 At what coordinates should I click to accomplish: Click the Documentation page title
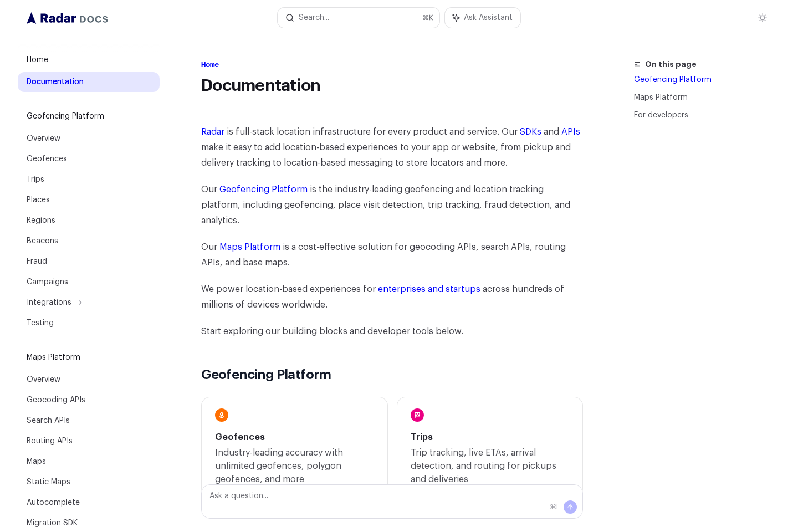point(260,85)
